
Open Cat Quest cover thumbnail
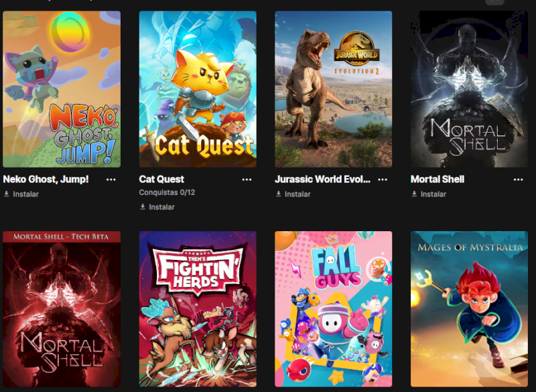coord(198,89)
